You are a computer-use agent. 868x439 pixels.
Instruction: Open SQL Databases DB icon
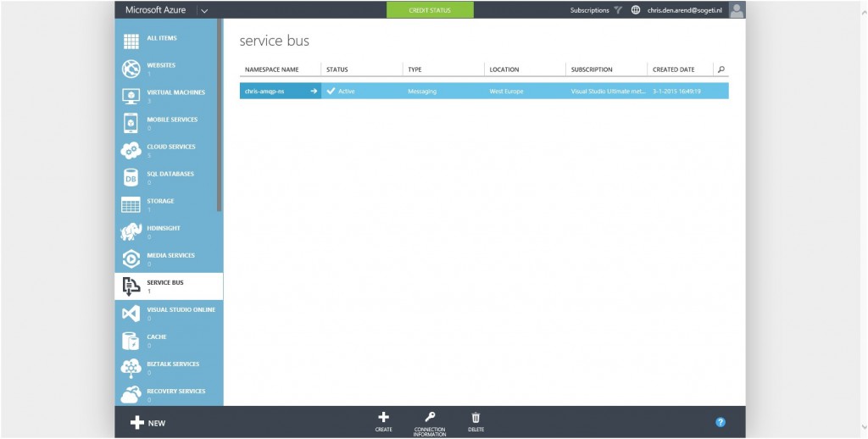131,177
